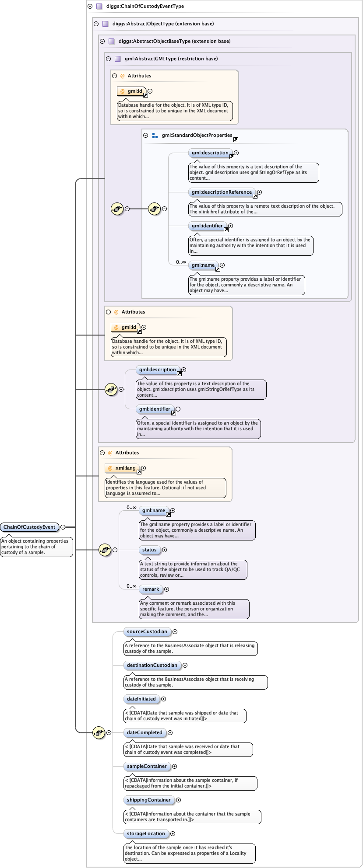Collapse the Attributes box containing xml:lang
Image resolution: width=363 pixels, height=868 pixels.
pyautogui.click(x=102, y=453)
